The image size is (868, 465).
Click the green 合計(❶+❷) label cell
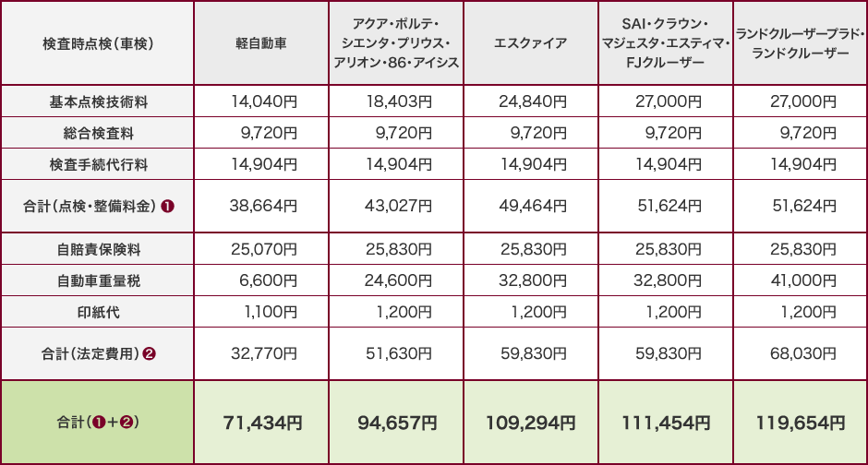pos(98,423)
